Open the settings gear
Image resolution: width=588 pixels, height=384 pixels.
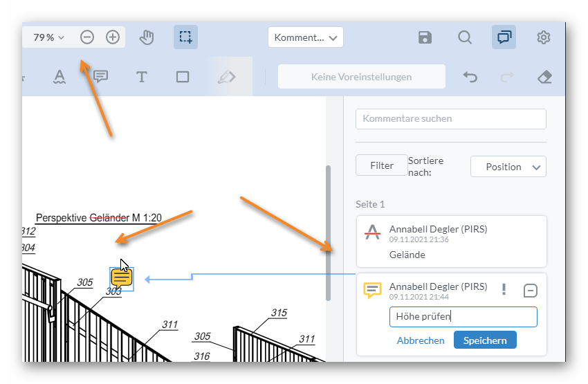tap(544, 37)
